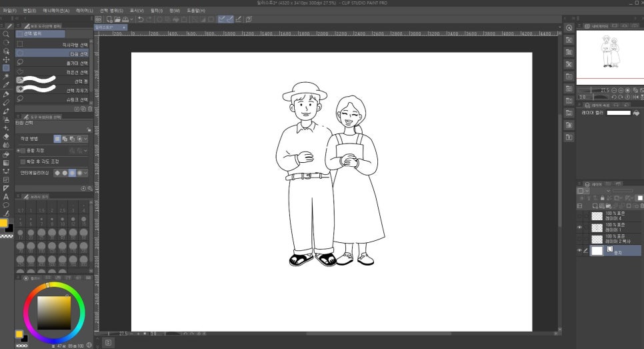Toggle add to selection mode button
This screenshot has height=349, width=644.
65,139
